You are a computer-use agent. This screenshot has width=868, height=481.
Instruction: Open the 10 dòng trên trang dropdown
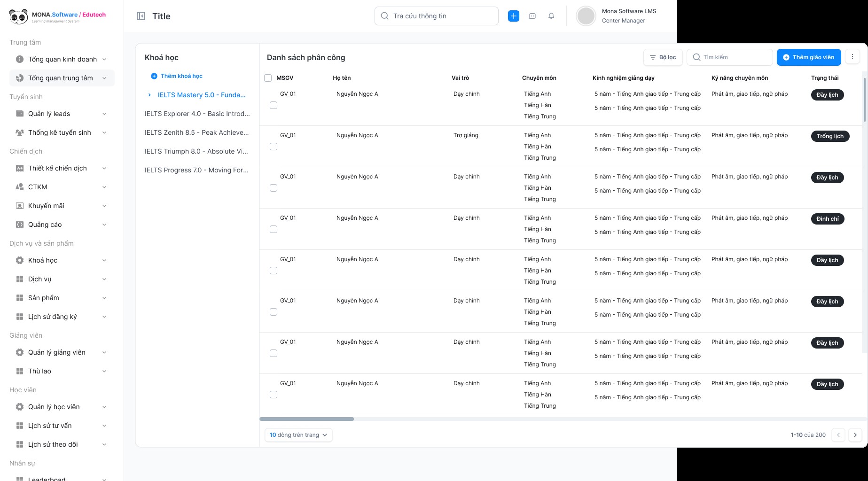[298, 435]
